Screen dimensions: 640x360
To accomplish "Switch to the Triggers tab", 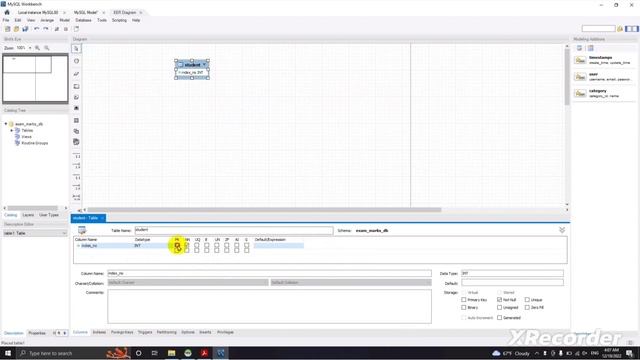I will [x=145, y=332].
